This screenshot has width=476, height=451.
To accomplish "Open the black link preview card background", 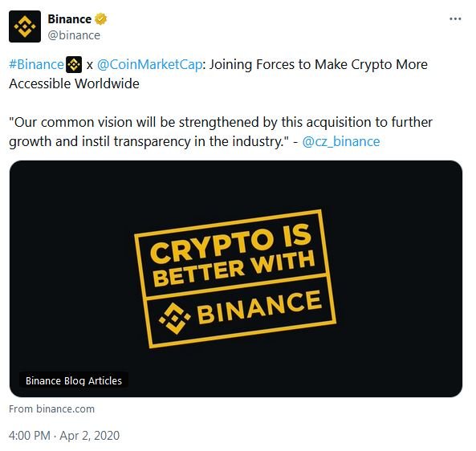I will tap(236, 278).
